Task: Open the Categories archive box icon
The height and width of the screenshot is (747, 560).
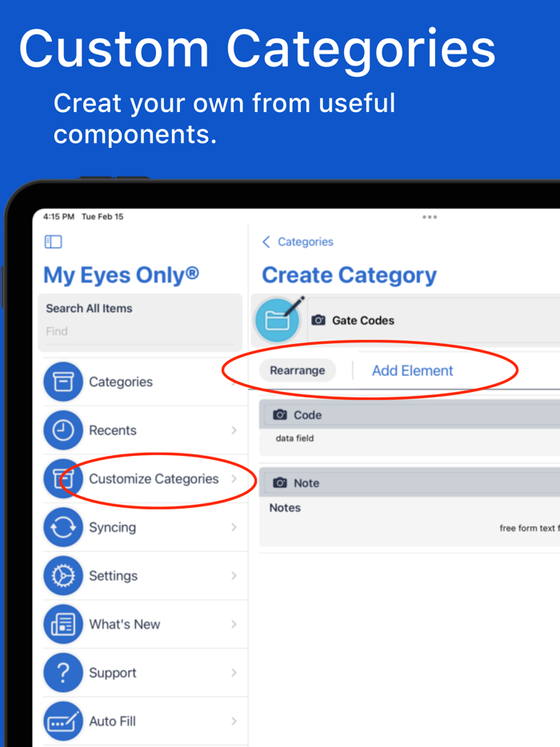Action: coord(63,381)
